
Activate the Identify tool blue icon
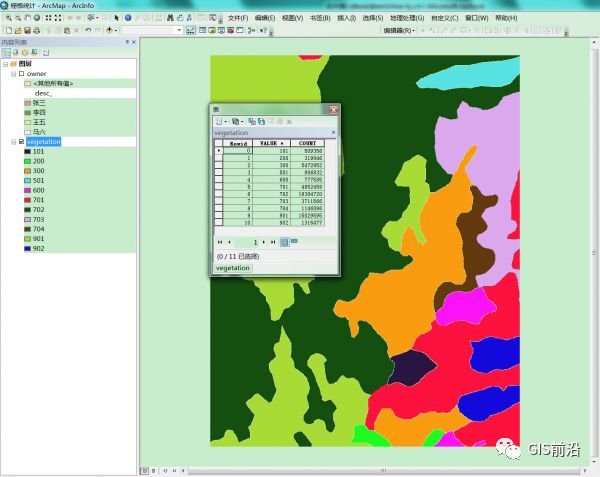pyautogui.click(x=128, y=18)
